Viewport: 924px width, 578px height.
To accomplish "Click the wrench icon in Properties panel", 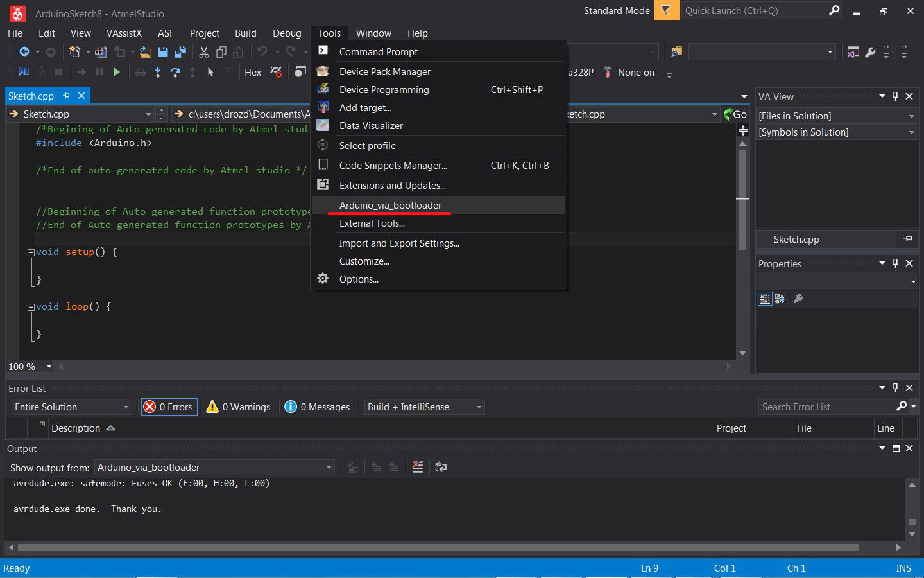I will [x=798, y=299].
